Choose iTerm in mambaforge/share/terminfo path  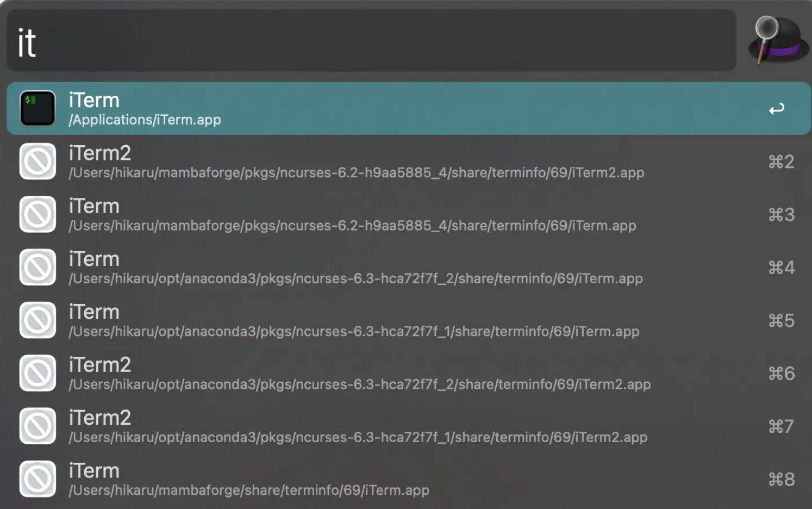tap(408, 479)
